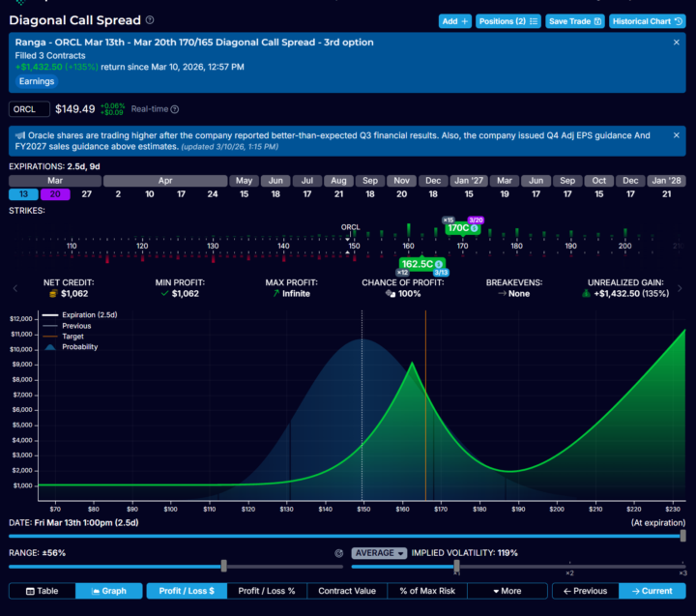Toggle Target legend entry
Screen dimensions: 696x616
click(x=63, y=337)
